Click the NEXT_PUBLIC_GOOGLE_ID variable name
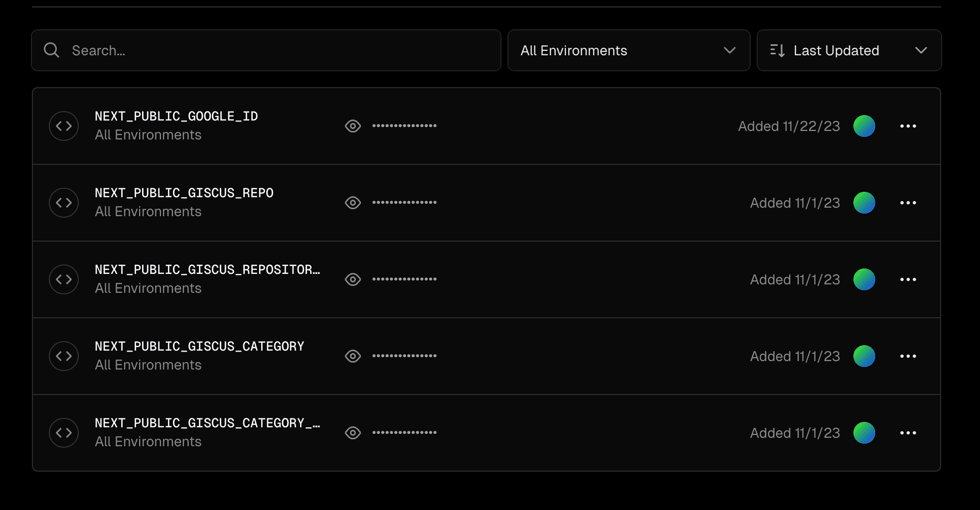The width and height of the screenshot is (980, 510). click(x=176, y=116)
